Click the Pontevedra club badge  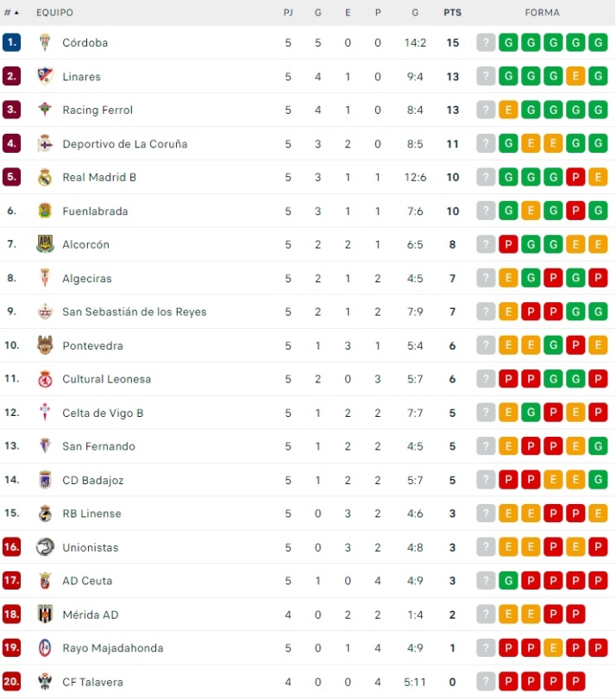click(45, 345)
